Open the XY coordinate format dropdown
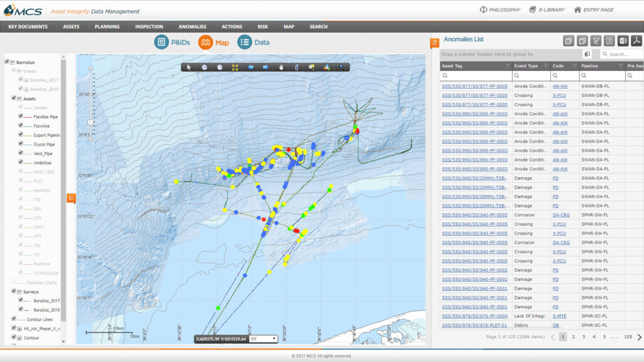 (264, 339)
